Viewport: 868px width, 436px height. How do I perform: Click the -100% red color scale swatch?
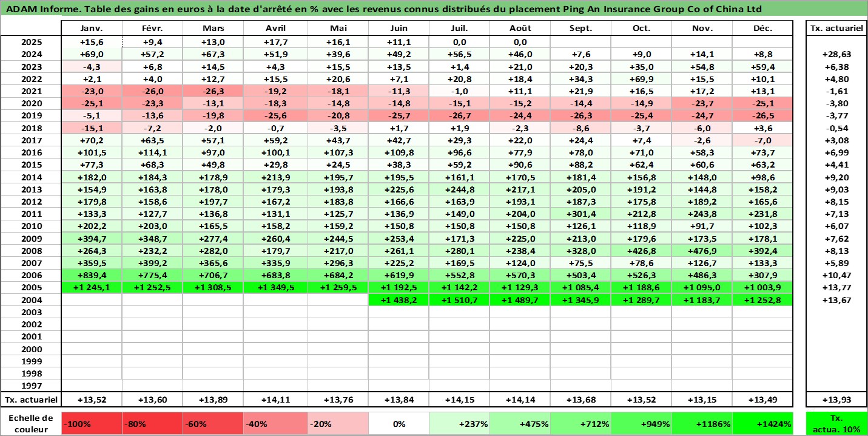pyautogui.click(x=92, y=424)
